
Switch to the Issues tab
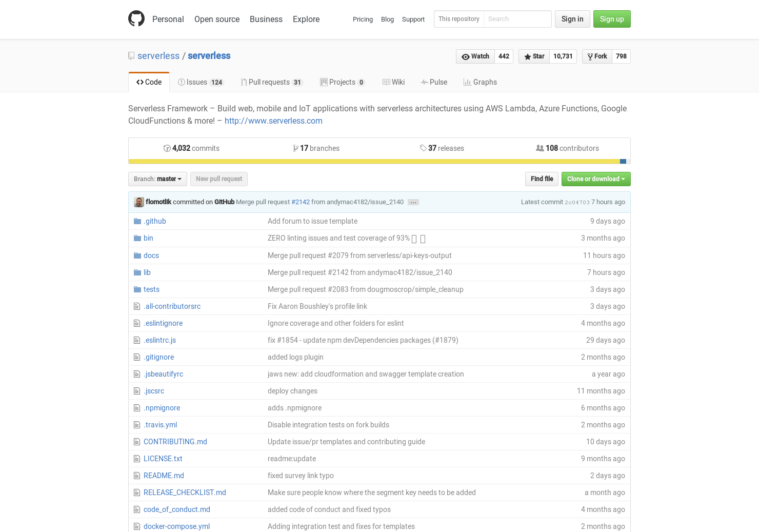pyautogui.click(x=201, y=82)
